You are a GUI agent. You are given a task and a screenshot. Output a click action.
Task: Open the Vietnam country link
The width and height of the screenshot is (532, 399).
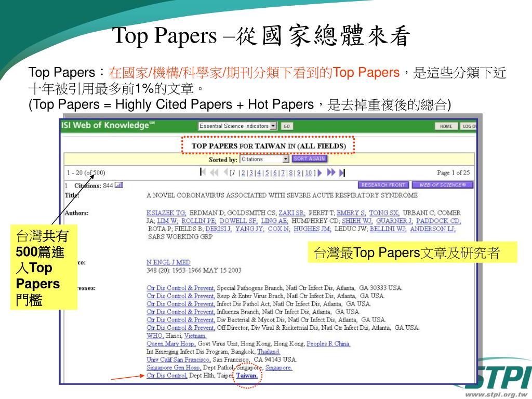pos(195,336)
